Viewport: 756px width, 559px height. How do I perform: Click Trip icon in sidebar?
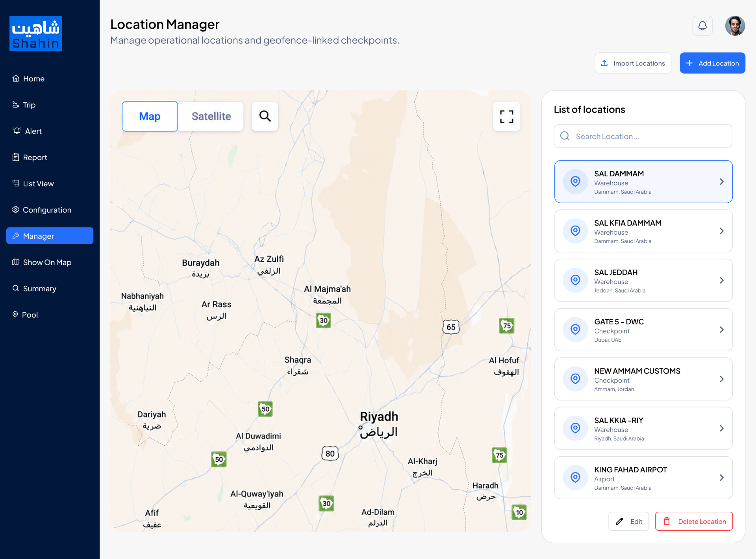(x=16, y=105)
